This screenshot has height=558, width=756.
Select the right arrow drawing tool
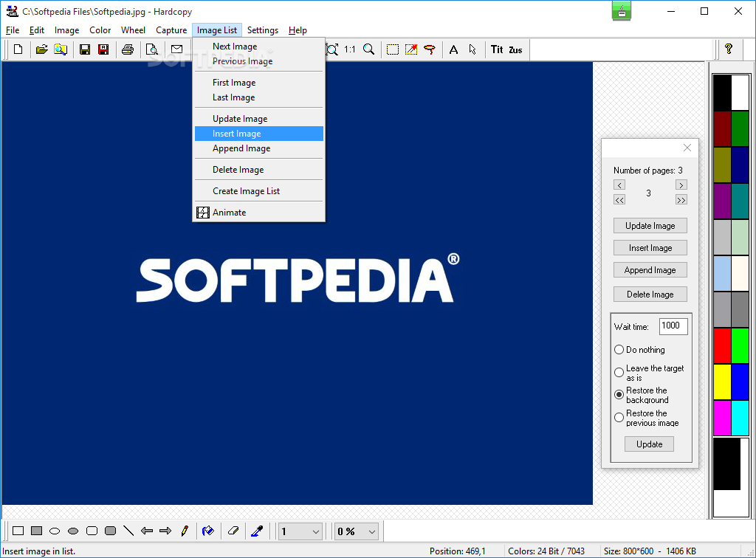pyautogui.click(x=165, y=531)
